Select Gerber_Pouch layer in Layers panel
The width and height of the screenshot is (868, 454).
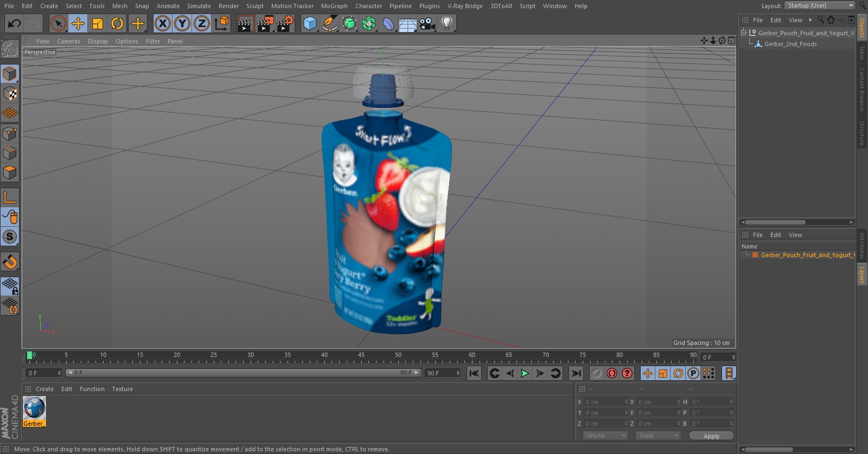pyautogui.click(x=807, y=255)
